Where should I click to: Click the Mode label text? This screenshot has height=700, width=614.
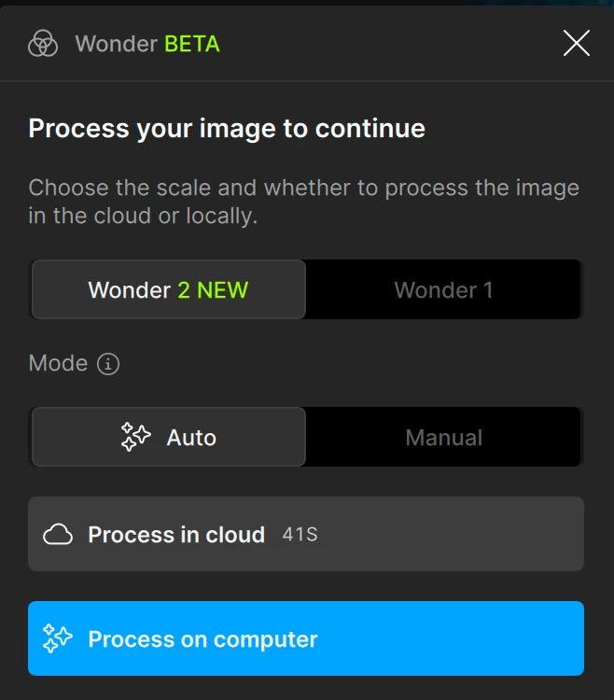coord(58,364)
